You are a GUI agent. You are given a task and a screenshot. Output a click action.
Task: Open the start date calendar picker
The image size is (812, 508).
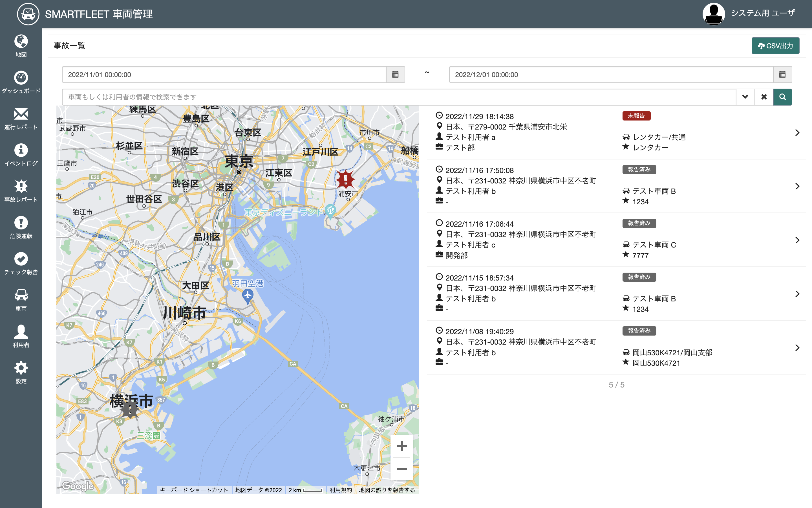(x=395, y=75)
